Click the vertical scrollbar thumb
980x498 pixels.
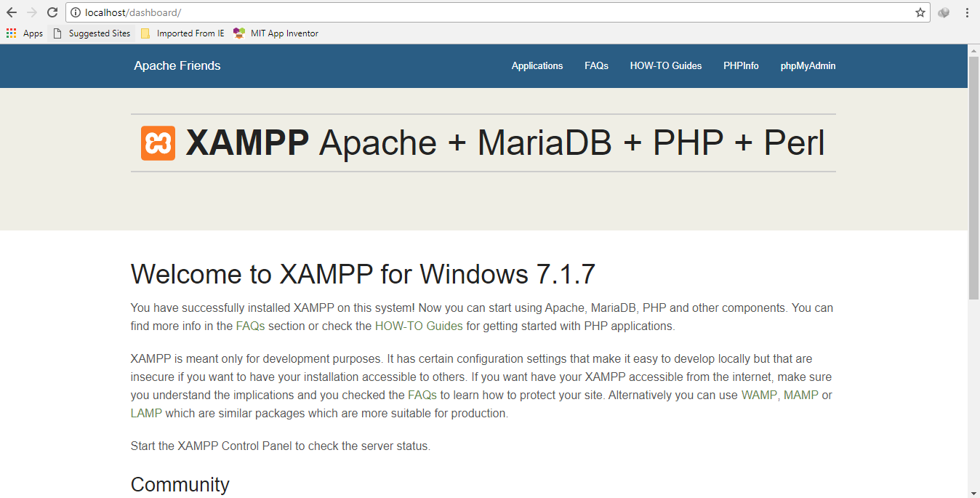tap(973, 177)
